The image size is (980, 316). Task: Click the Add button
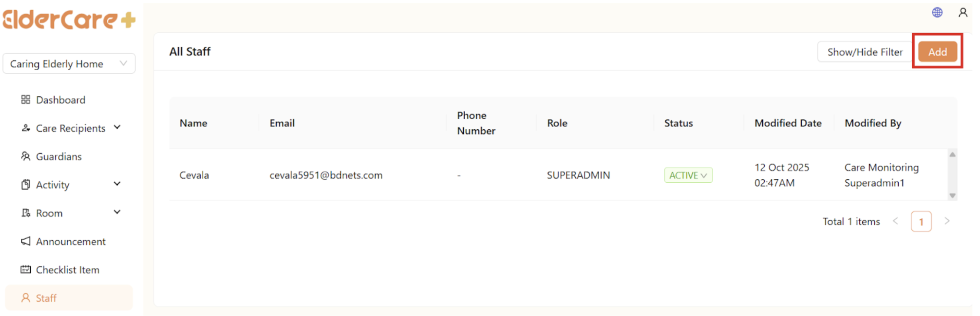[937, 51]
